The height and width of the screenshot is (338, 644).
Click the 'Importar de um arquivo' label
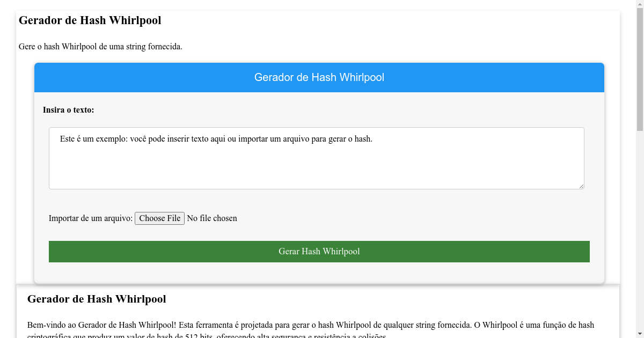90,218
